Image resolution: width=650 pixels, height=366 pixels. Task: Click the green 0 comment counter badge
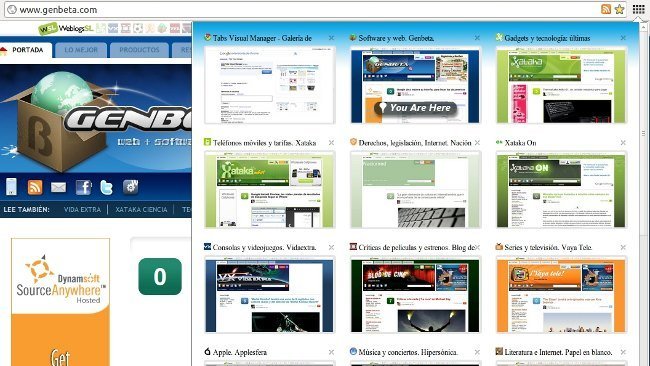[160, 276]
